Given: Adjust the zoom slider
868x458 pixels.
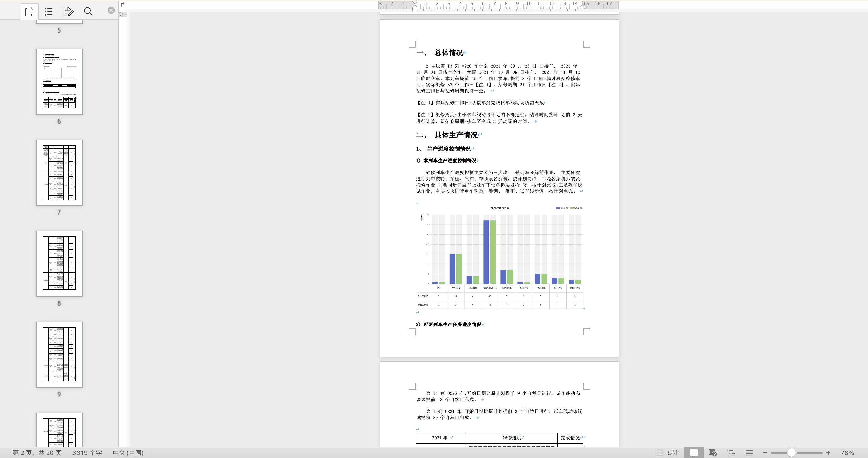Looking at the screenshot, I should pos(791,453).
